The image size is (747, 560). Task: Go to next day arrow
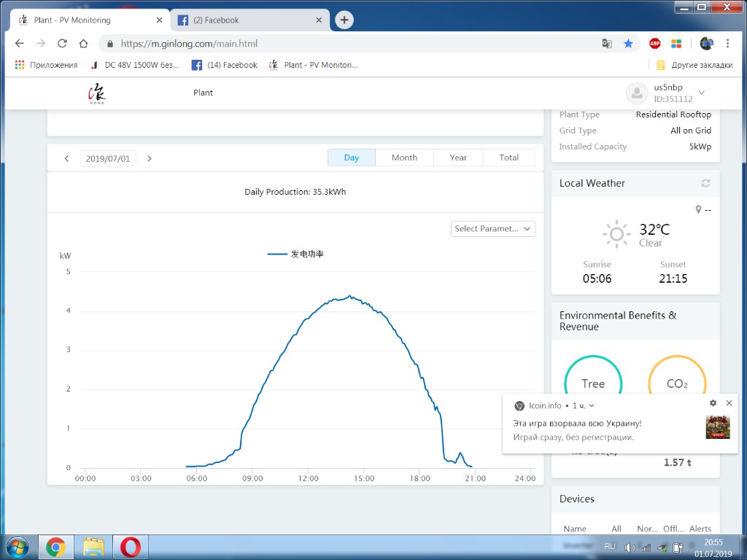[150, 158]
